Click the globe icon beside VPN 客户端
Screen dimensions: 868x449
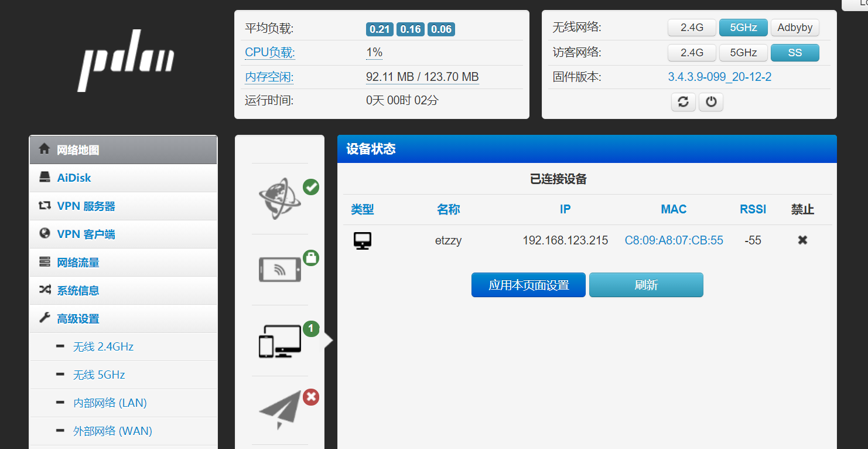coord(45,233)
